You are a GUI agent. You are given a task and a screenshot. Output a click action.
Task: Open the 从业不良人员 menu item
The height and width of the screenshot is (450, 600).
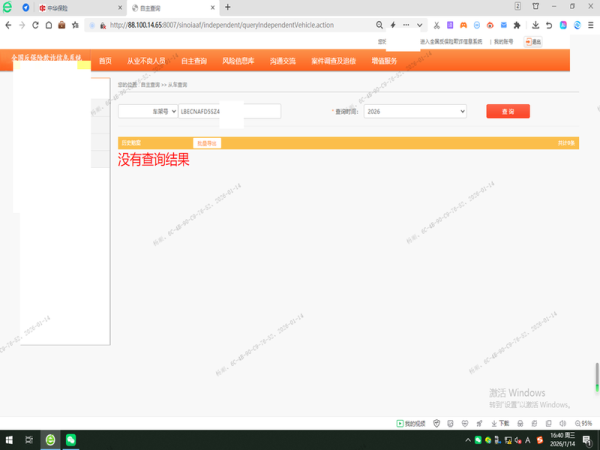pyautogui.click(x=146, y=61)
